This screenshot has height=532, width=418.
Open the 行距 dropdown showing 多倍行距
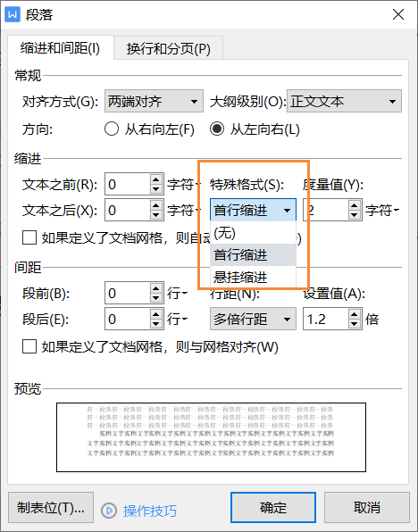pyautogui.click(x=253, y=319)
